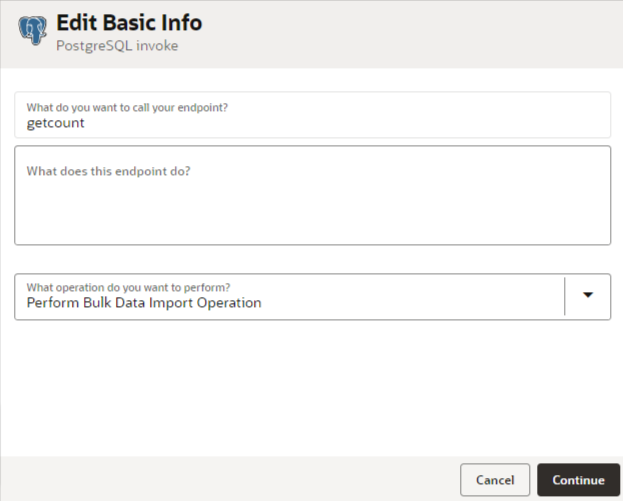This screenshot has width=623, height=501.
Task: Click the "PostgreSQL invoke" subtitle
Action: coord(117,46)
